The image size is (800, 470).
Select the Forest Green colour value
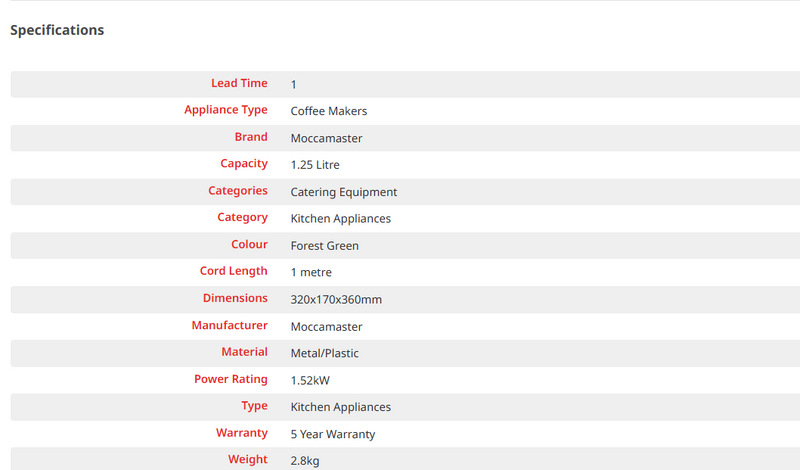click(324, 246)
